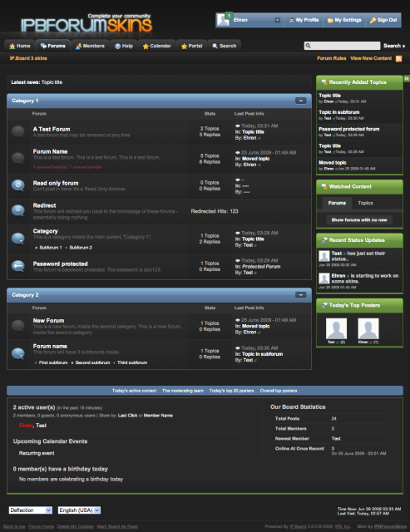Click the RSS feed icon
Image resolution: width=410 pixels, height=532 pixels.
399,59
